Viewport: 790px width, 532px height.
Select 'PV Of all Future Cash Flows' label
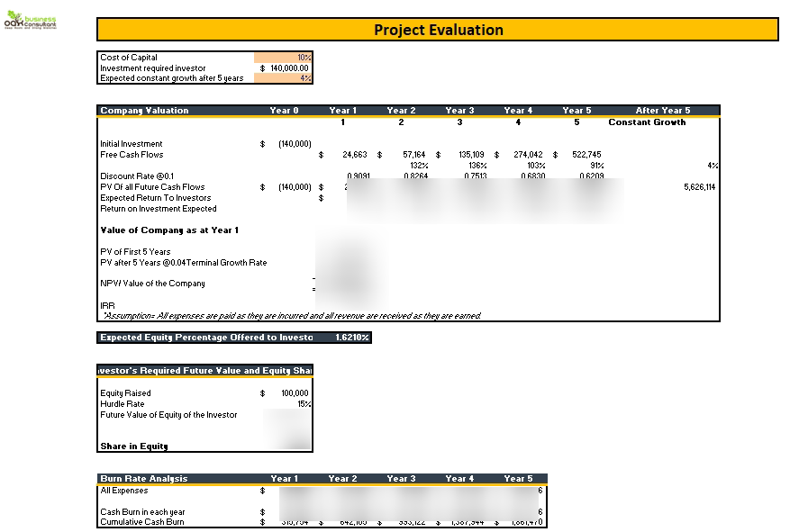point(152,186)
